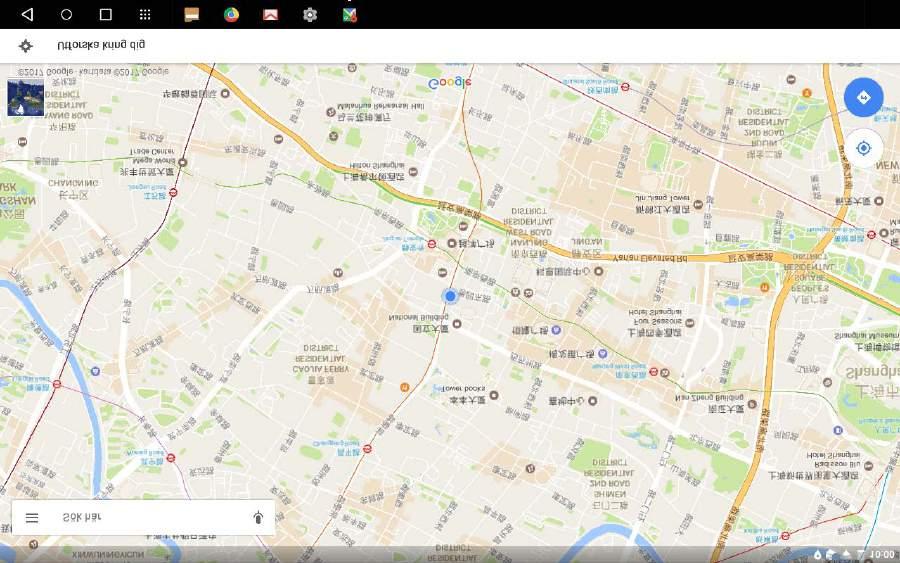Image resolution: width=900 pixels, height=563 pixels.
Task: Select the orange restaurant marker beside the directions button
Action: tap(807, 93)
